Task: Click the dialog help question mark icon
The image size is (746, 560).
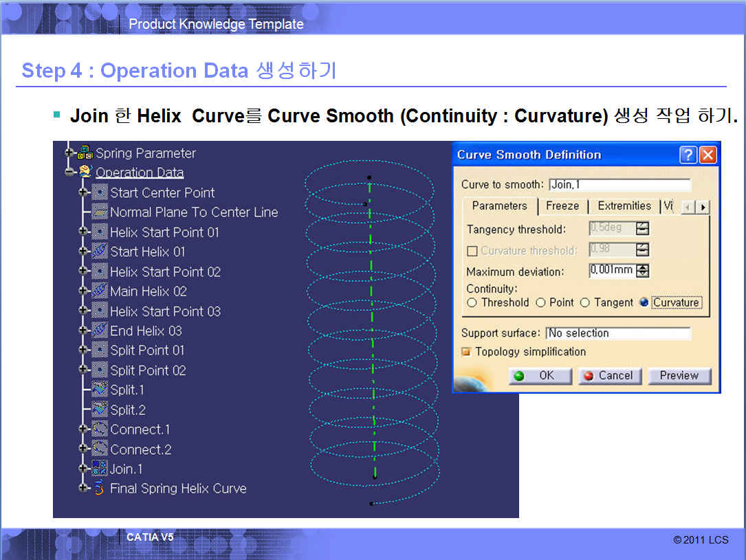Action: [x=688, y=155]
